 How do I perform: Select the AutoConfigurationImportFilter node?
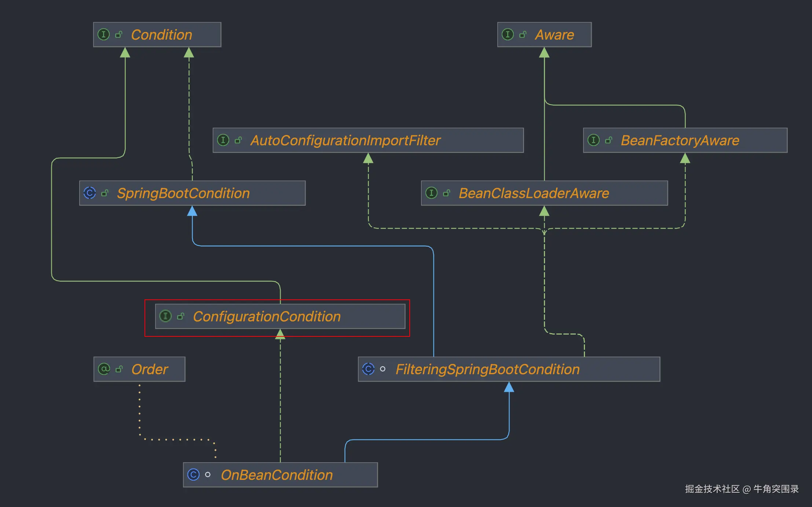[x=345, y=141]
